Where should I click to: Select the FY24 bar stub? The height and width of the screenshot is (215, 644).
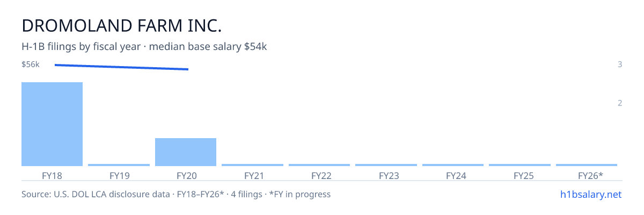453,165
